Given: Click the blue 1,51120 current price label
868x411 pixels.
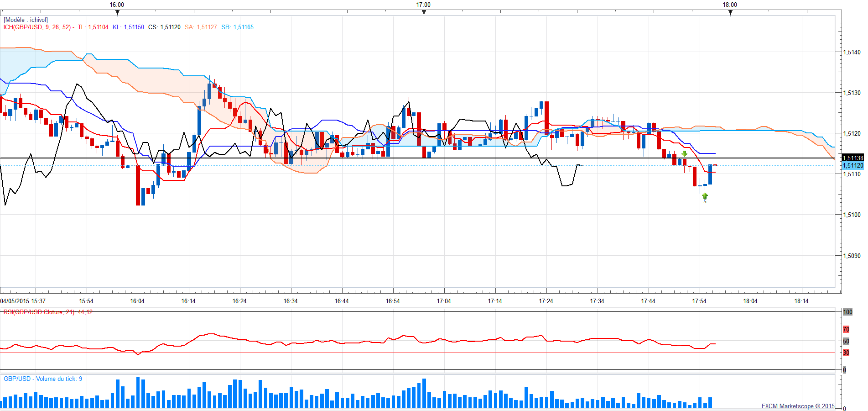Looking at the screenshot, I should [852, 165].
